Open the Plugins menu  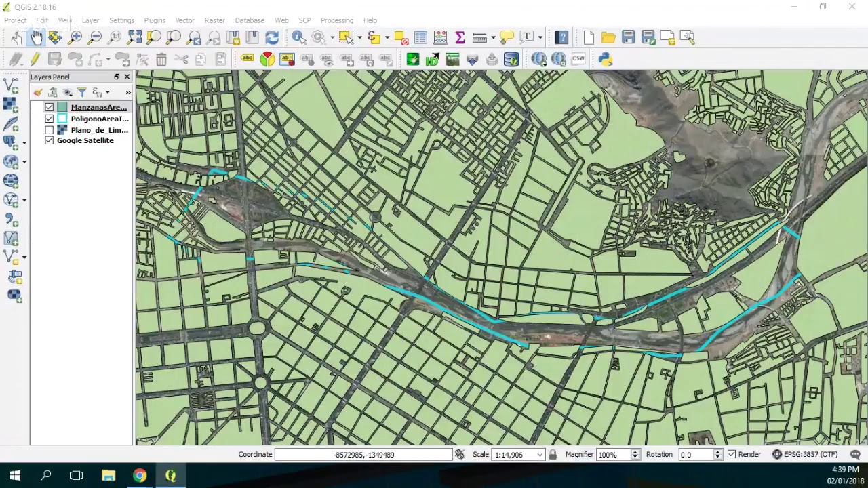click(155, 20)
